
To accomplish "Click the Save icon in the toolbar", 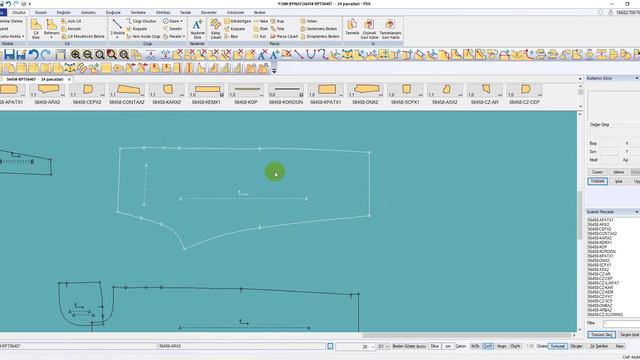I will click(9, 54).
